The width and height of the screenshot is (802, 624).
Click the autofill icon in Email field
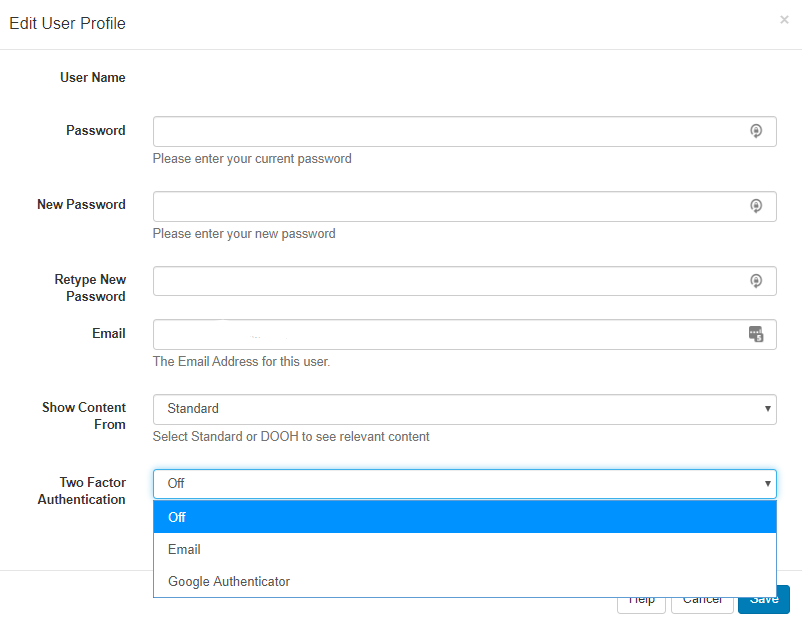756,334
